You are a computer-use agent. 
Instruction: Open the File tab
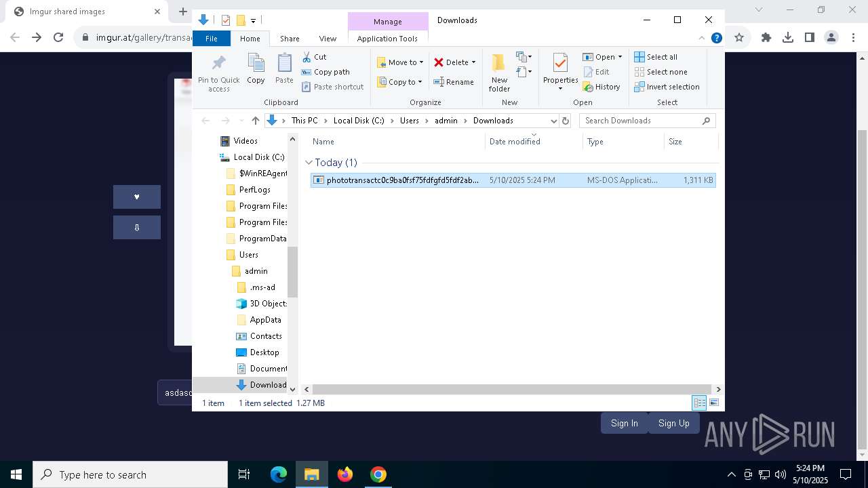click(x=212, y=39)
